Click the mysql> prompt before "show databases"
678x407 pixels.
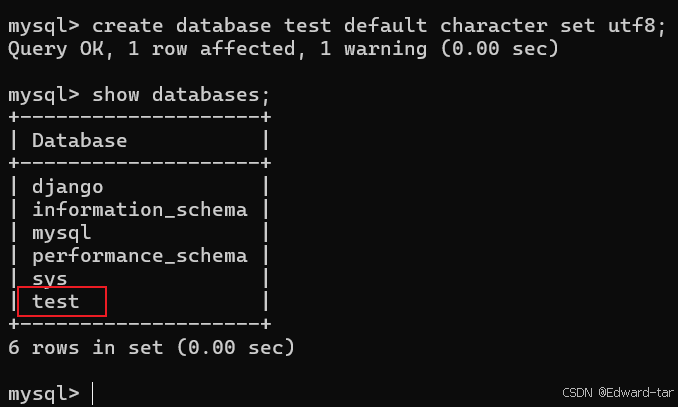click(43, 95)
